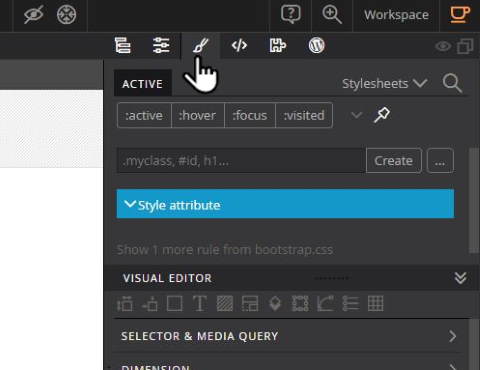The width and height of the screenshot is (480, 370).
Task: Select the hatched background icon
Action: [225, 304]
